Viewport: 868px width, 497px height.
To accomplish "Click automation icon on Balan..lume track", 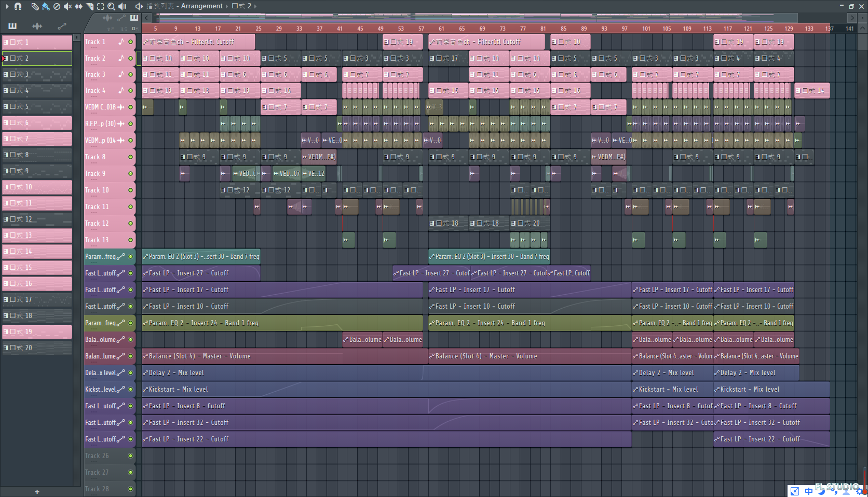I will pos(121,356).
